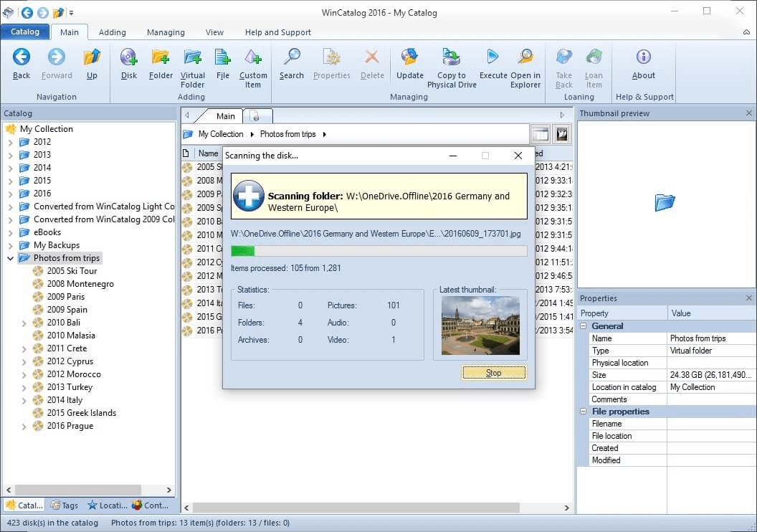The image size is (757, 532).
Task: Click quick-access forward arrow in title bar
Action: coord(43,13)
